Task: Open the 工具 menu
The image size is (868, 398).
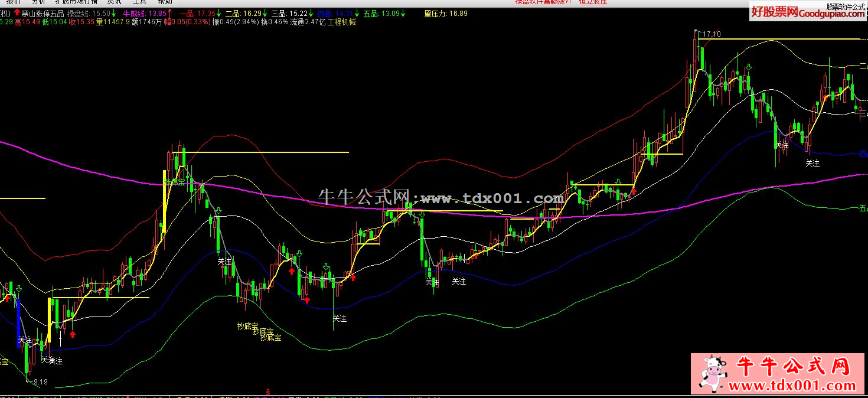Action: pos(139,2)
